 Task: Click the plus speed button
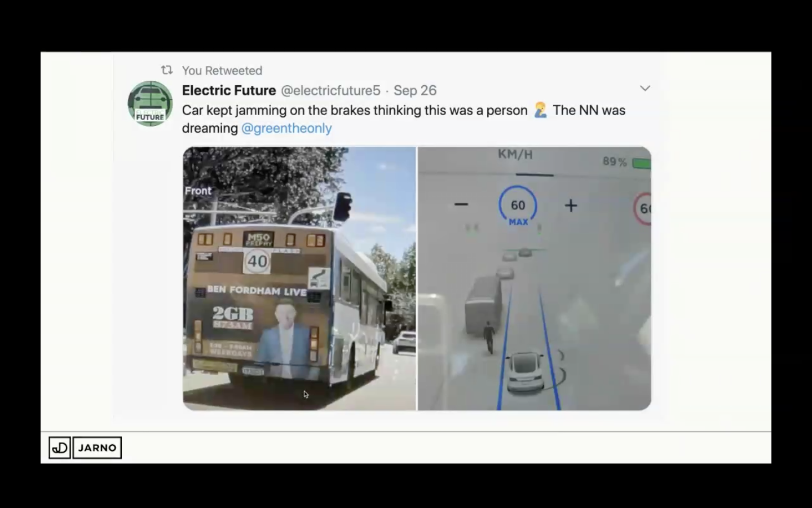pyautogui.click(x=571, y=205)
